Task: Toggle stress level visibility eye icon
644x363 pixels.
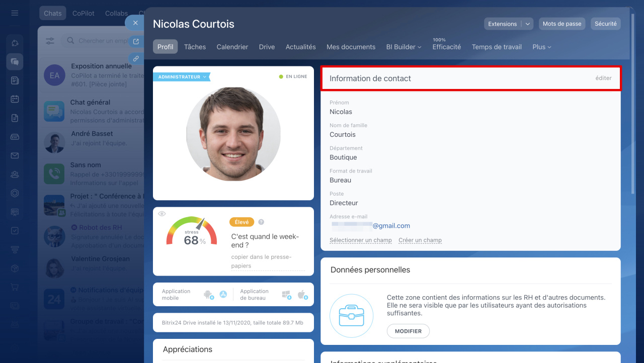Action: pos(162,214)
